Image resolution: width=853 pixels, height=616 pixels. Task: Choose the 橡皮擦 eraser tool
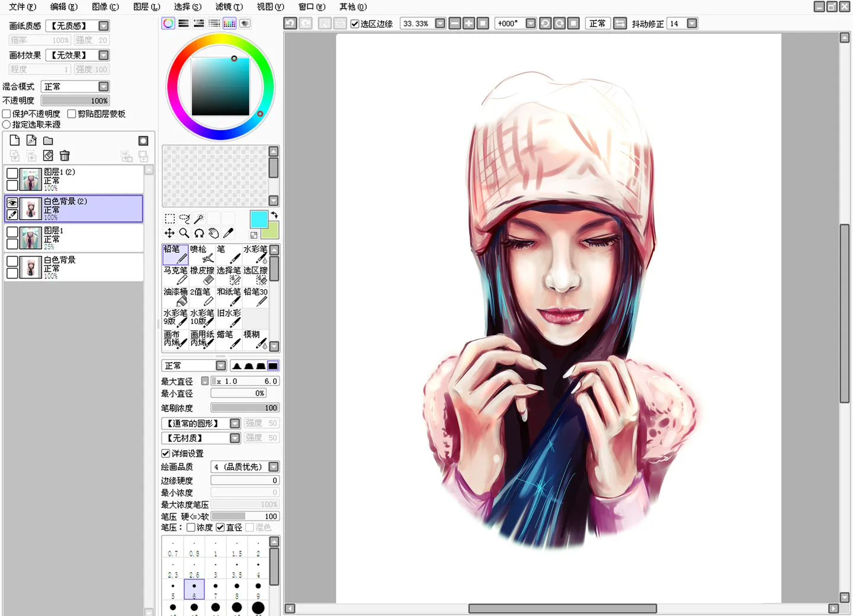(201, 275)
